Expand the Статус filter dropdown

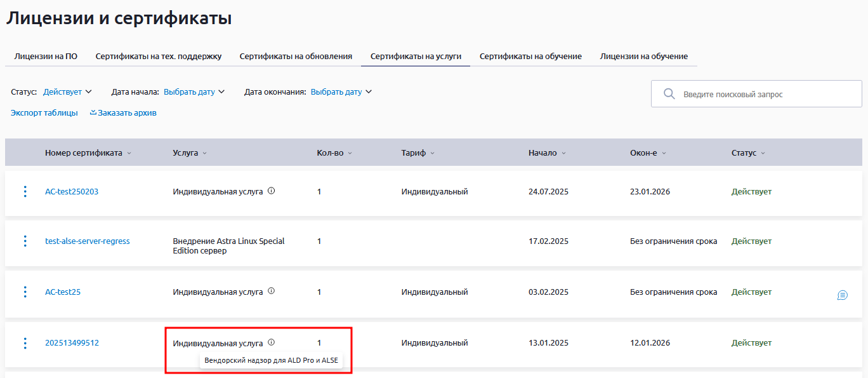(x=67, y=92)
